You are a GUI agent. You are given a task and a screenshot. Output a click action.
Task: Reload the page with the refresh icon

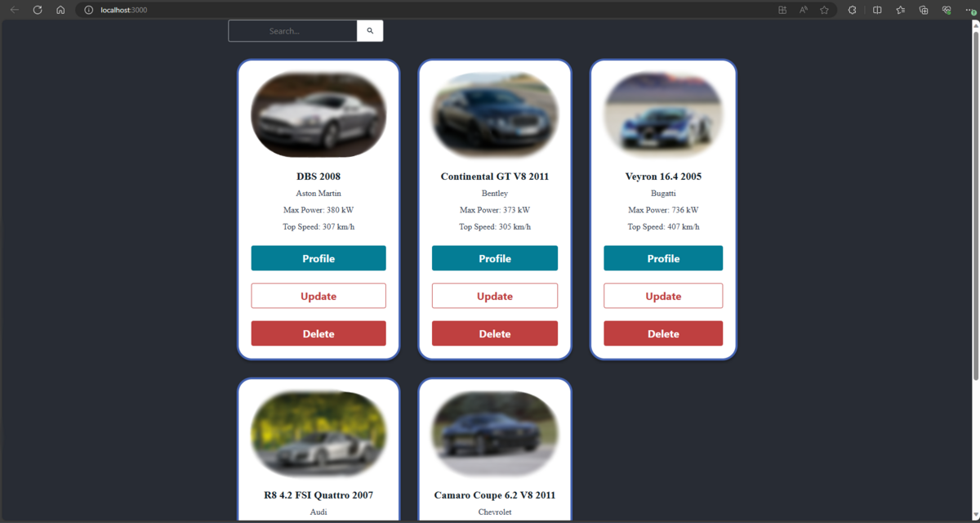pos(38,10)
